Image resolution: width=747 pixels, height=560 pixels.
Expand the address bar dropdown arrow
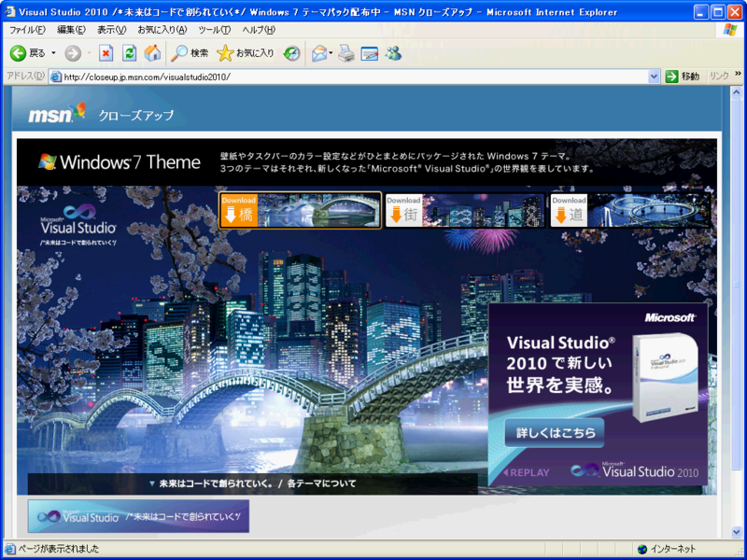[x=654, y=77]
